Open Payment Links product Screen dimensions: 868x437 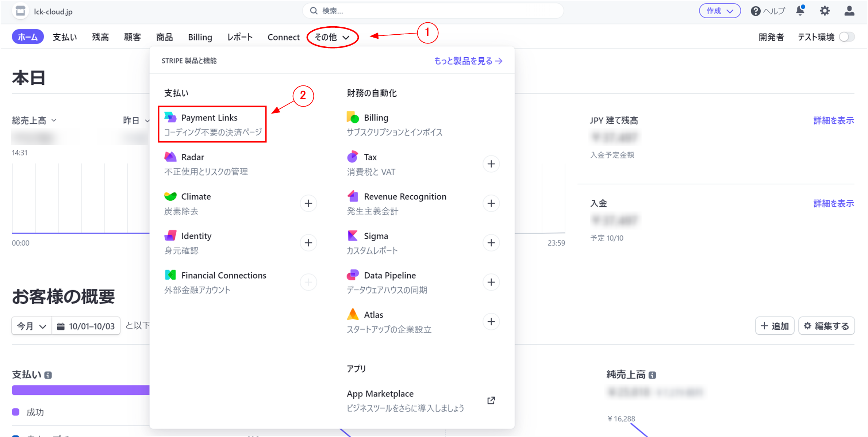212,124
